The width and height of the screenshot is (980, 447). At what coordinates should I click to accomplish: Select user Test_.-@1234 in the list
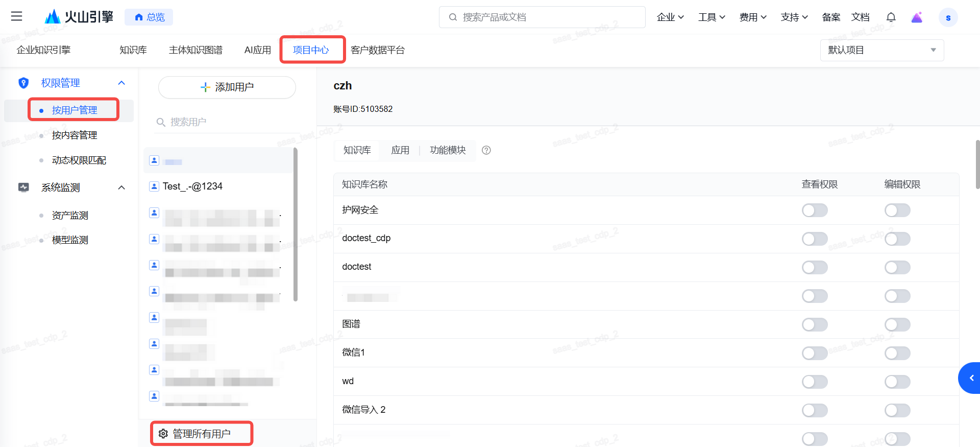tap(218, 186)
